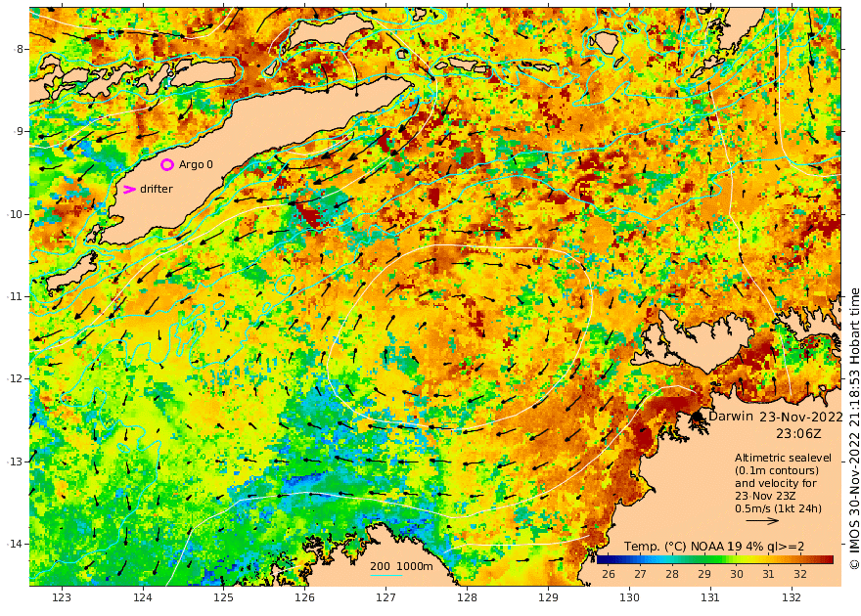Click the latitude axis label '-12'

pyautogui.click(x=15, y=378)
